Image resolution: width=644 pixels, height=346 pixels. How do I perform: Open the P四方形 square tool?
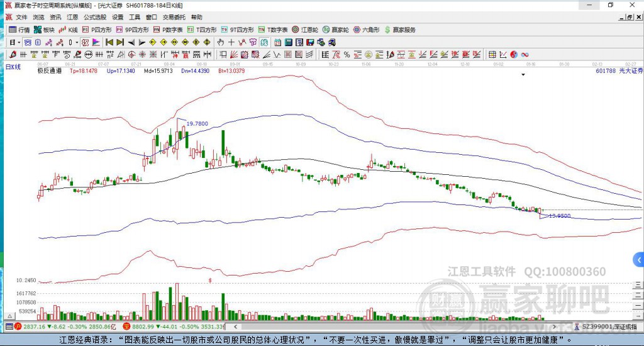tap(97, 30)
